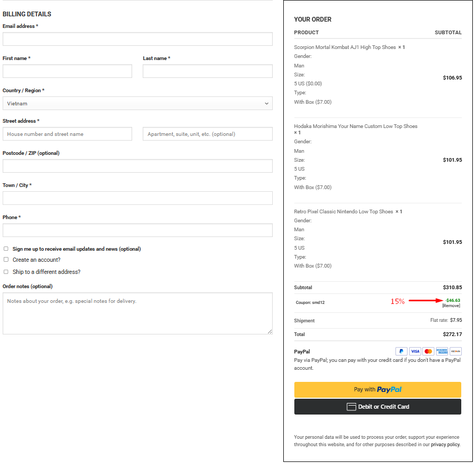Click Retro Pixel Classic Nintendo Low Top Shoes
Image resolution: width=476 pixels, height=463 pixels.
343,211
